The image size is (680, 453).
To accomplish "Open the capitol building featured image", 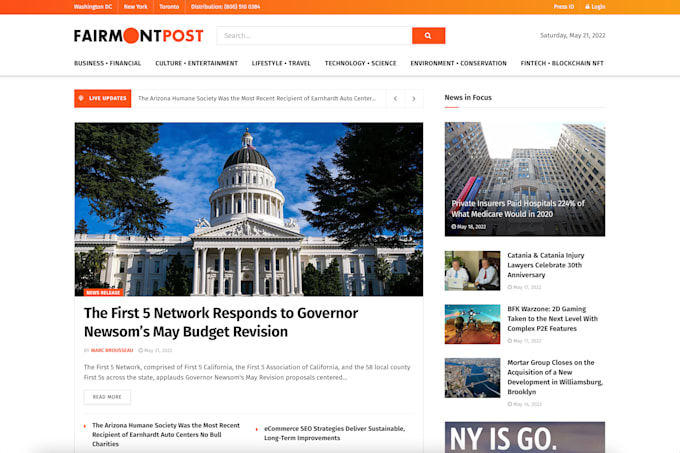I will click(x=248, y=209).
